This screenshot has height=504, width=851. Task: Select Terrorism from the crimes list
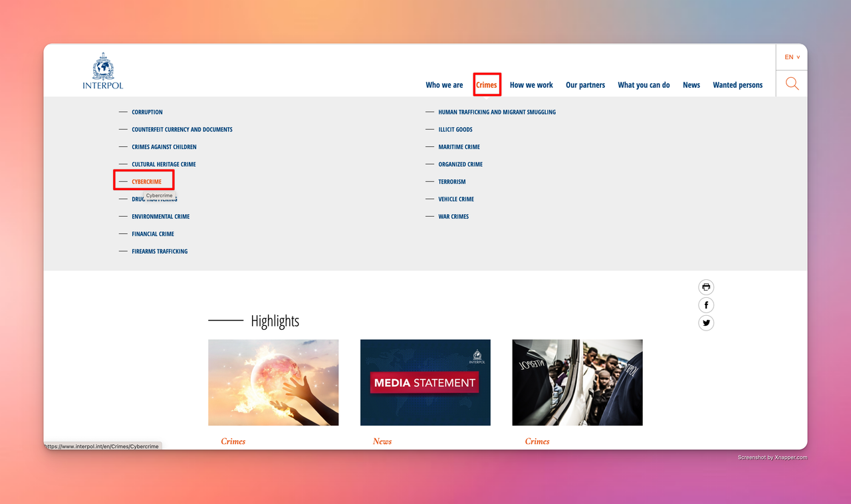tap(451, 182)
